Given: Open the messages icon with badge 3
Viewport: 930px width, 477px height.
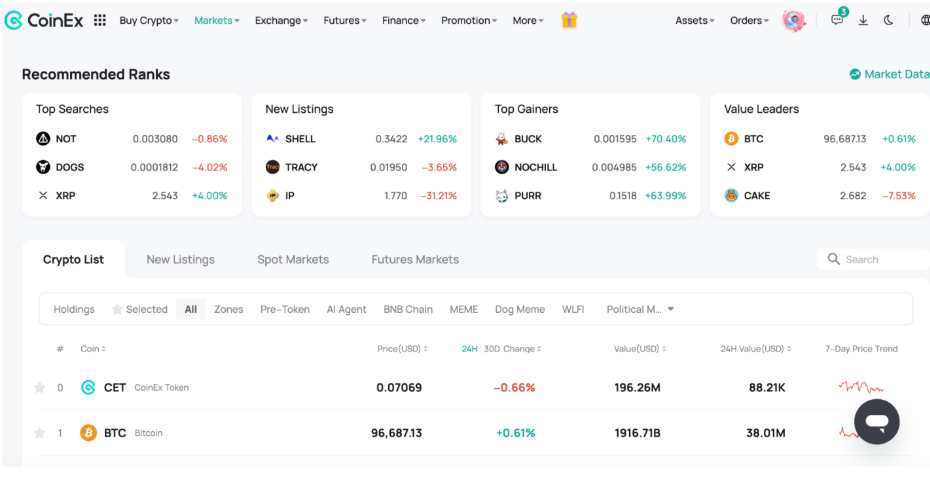Looking at the screenshot, I should coord(837,20).
